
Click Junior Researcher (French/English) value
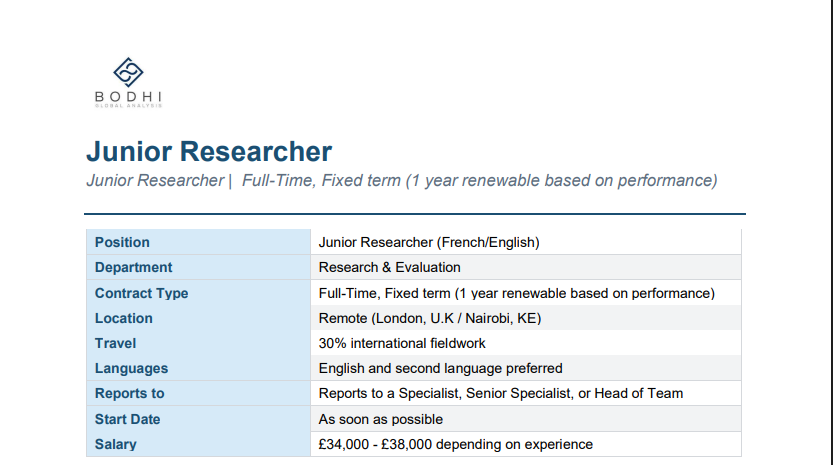[x=429, y=242]
